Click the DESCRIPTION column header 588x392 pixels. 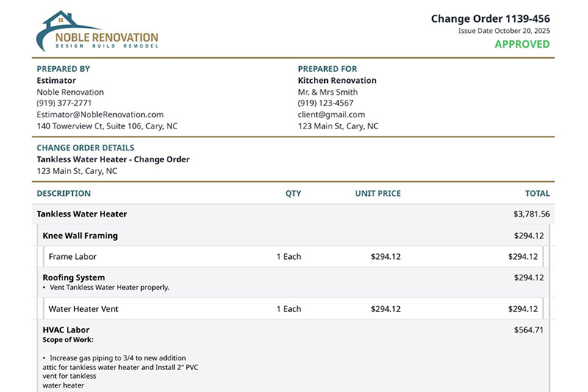[64, 194]
